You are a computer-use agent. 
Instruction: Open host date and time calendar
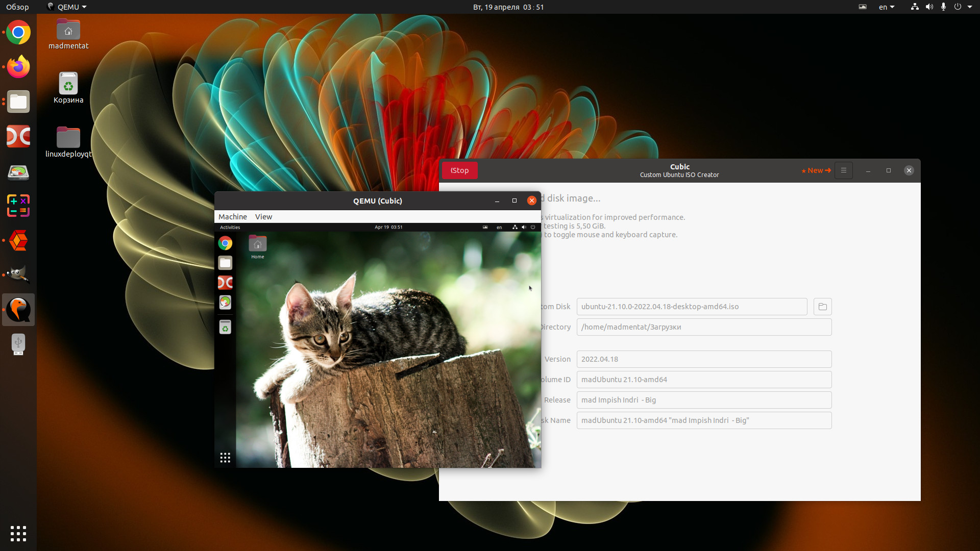pyautogui.click(x=508, y=7)
